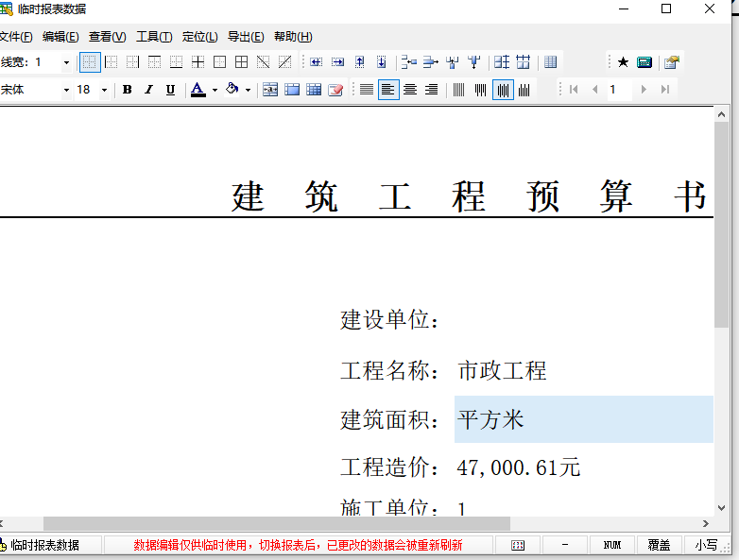Viewport: 739px width, 560px height.
Task: Click the text field insert icon
Action: (270, 90)
